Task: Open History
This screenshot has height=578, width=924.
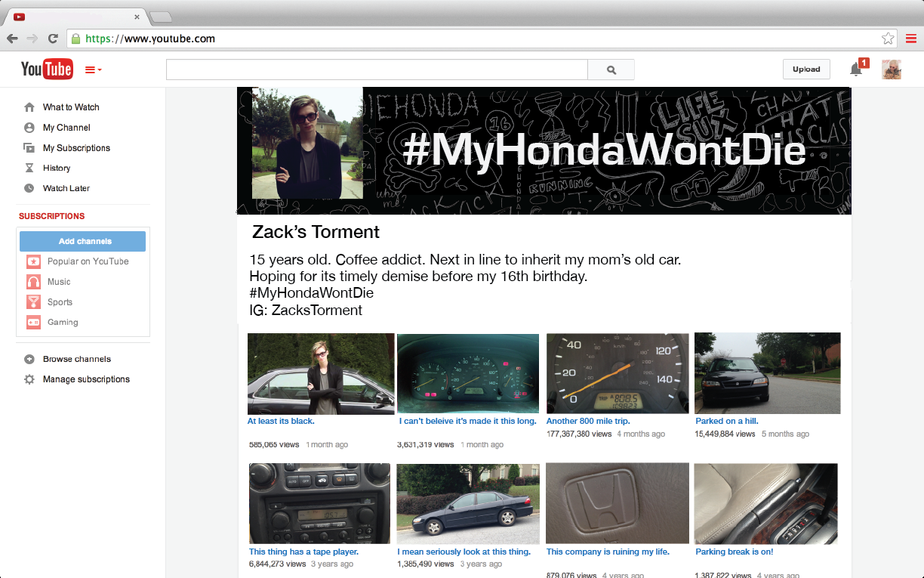Action: coord(57,168)
